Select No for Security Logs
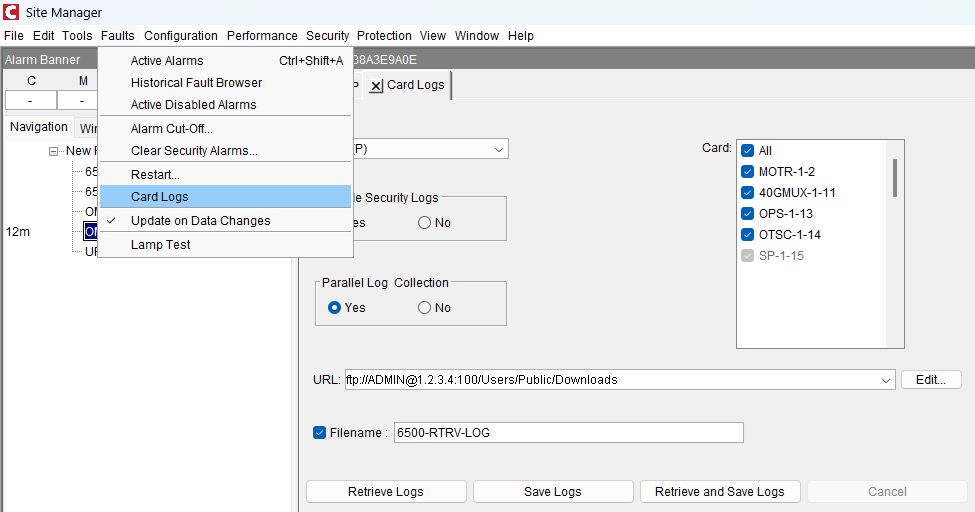Viewport: 975px width, 512px height. click(425, 223)
